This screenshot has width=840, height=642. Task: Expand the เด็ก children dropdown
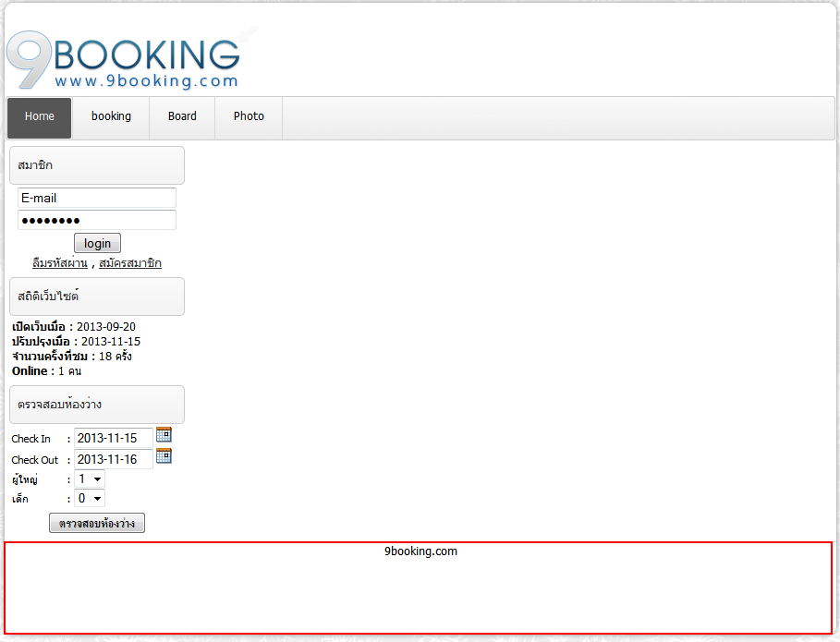point(90,499)
